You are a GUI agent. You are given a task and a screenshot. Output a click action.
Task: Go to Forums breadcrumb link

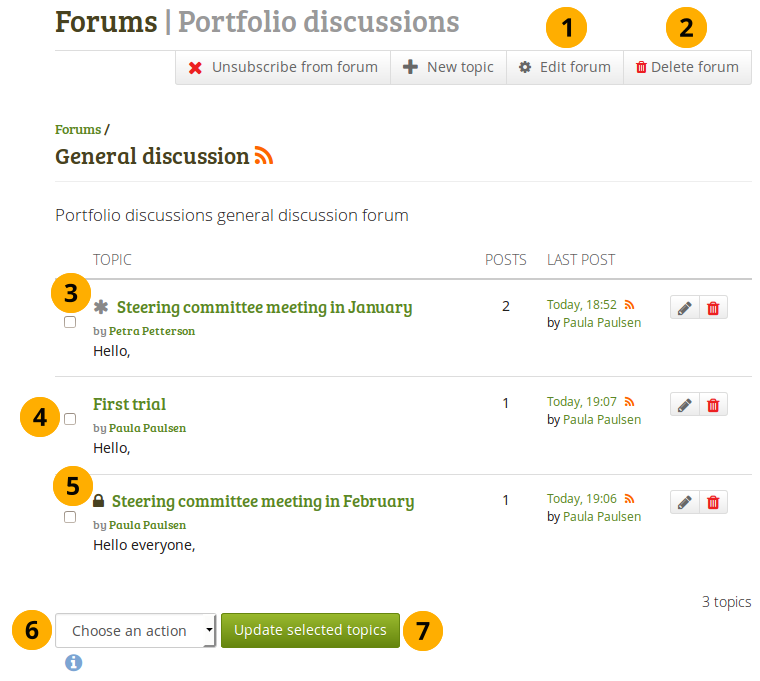(x=78, y=129)
